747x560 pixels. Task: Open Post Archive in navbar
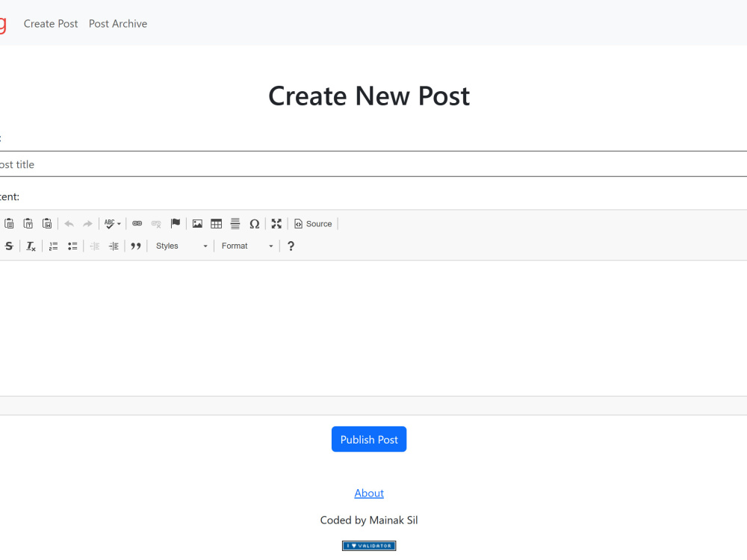point(118,23)
